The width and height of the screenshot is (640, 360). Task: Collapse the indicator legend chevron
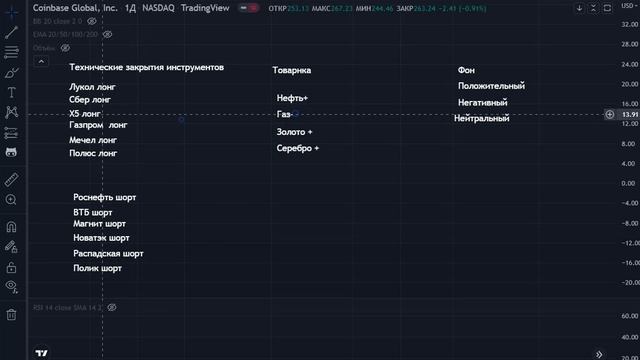(x=41, y=62)
